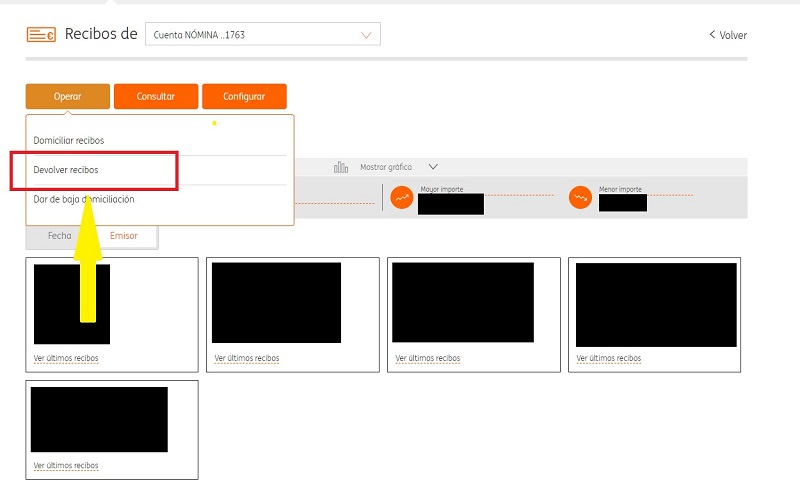
Task: Open Ver últimos recibos in second top-row card
Action: tap(247, 358)
